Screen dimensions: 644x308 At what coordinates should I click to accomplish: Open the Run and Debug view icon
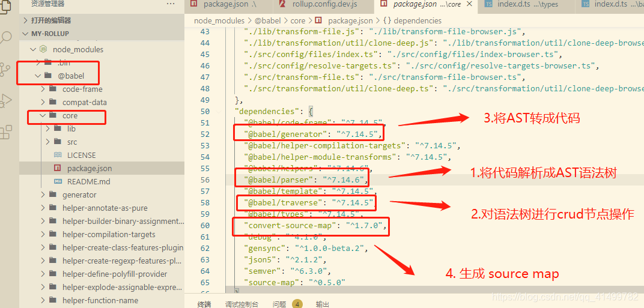(5, 101)
